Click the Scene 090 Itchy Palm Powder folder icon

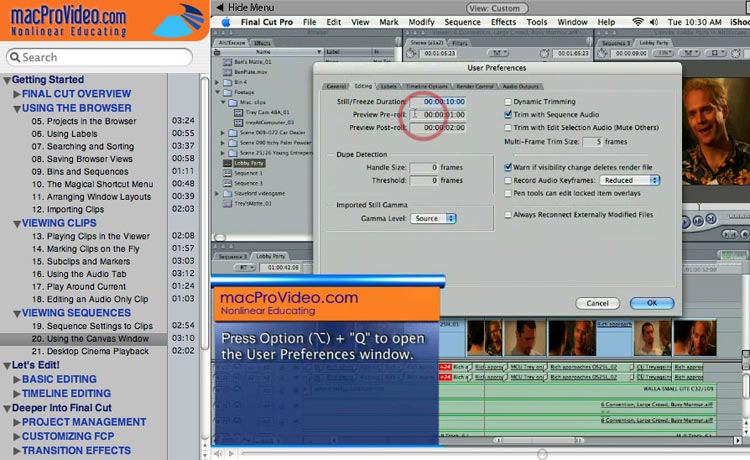(233, 143)
